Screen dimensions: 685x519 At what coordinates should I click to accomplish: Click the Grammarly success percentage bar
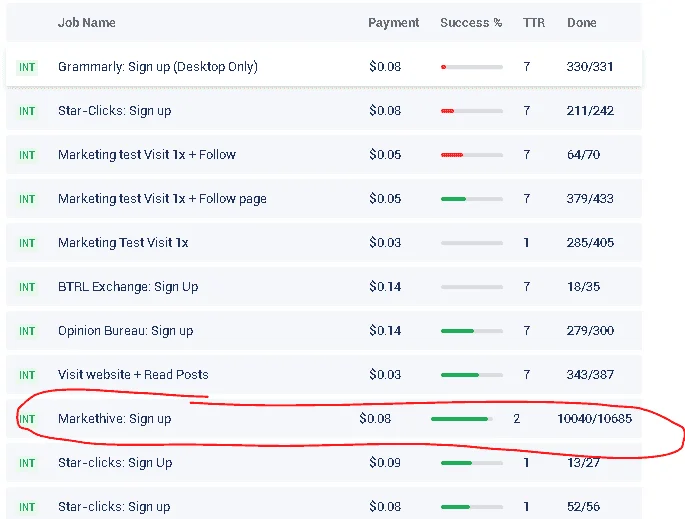472,67
